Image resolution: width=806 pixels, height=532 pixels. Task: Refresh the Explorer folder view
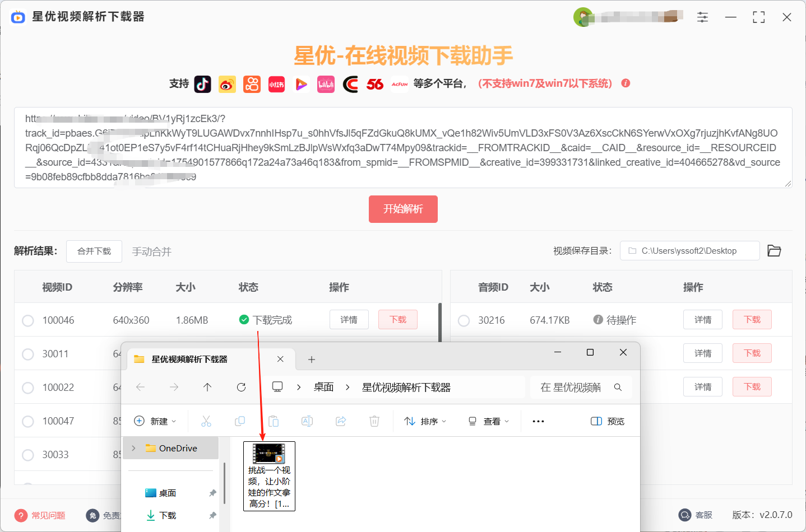click(241, 387)
